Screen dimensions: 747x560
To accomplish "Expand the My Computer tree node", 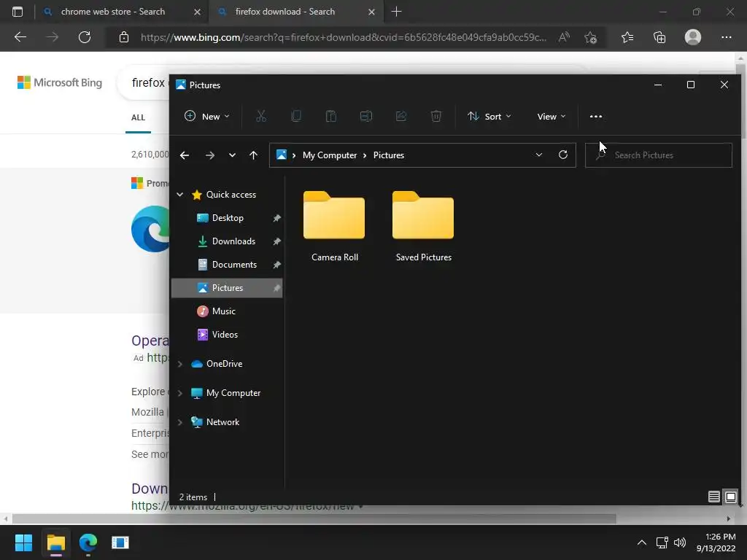I will coord(180,393).
